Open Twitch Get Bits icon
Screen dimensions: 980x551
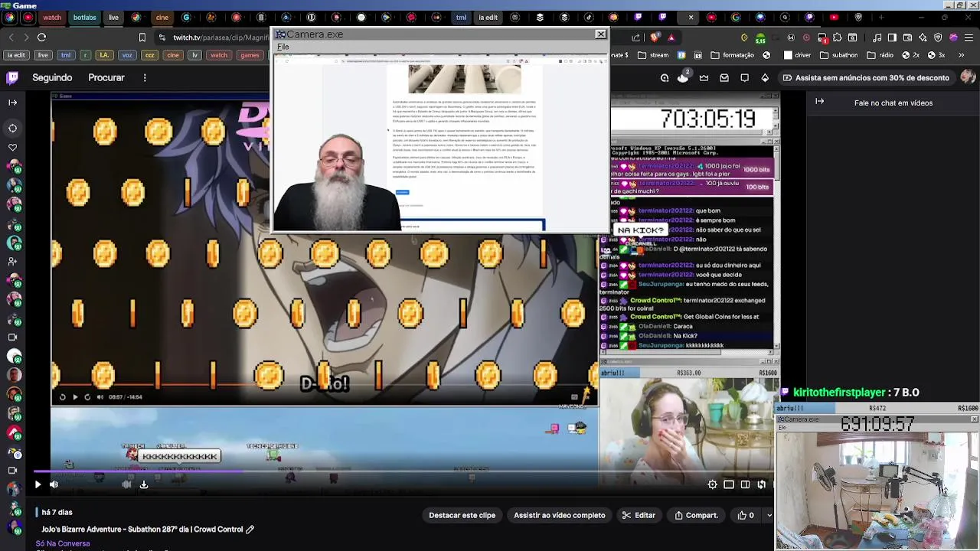(764, 77)
